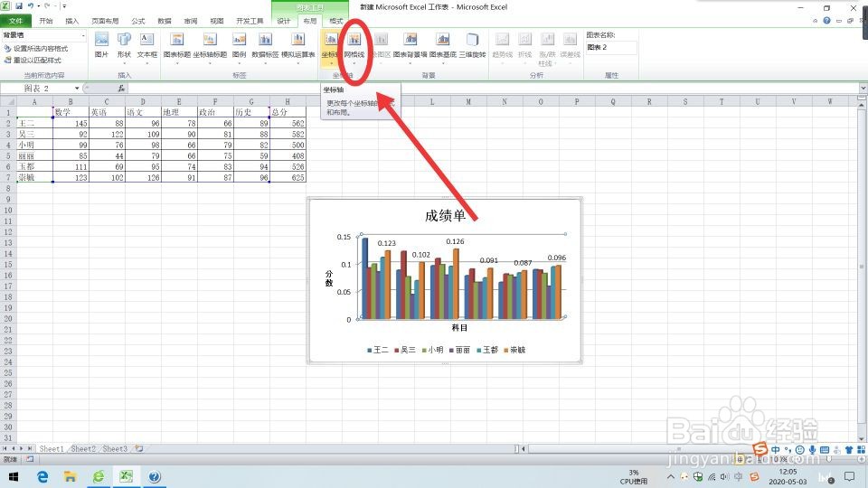Click 设置所选内容格式 format selection
Viewport: 868px width, 488px height.
[36, 49]
